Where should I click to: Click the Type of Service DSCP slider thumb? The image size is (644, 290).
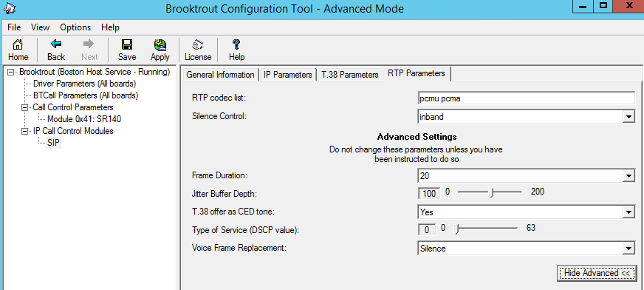[456, 229]
